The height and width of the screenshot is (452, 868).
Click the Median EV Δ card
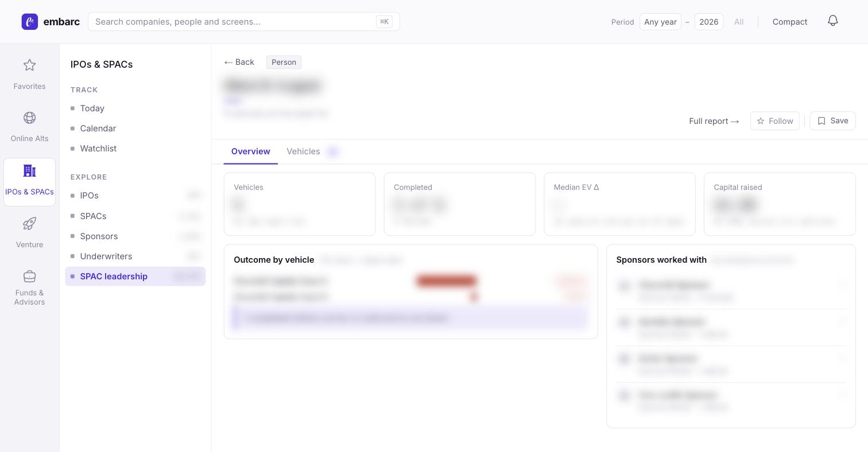click(x=619, y=204)
